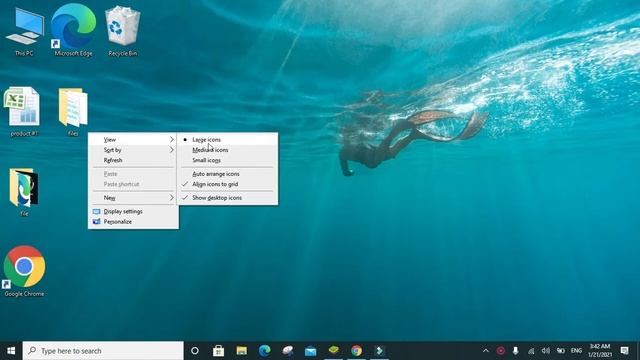Show hidden tray icons chevron
This screenshot has height=360, width=640.
485,351
